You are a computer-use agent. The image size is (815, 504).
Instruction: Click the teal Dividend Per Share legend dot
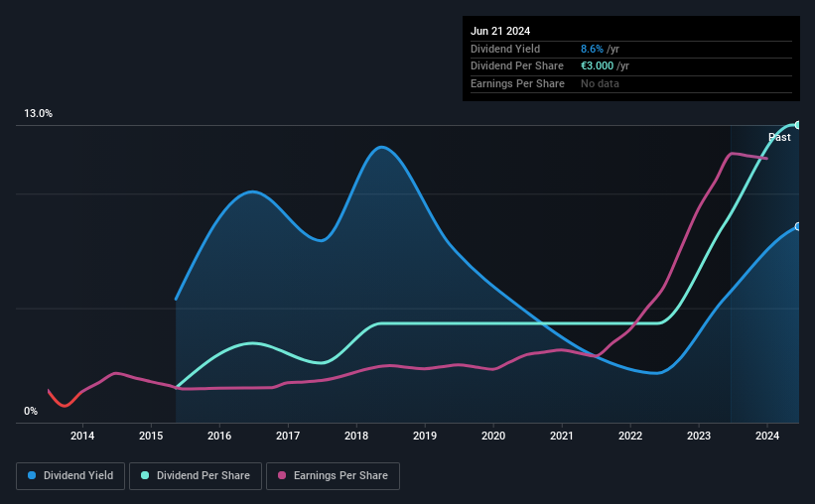click(x=145, y=475)
